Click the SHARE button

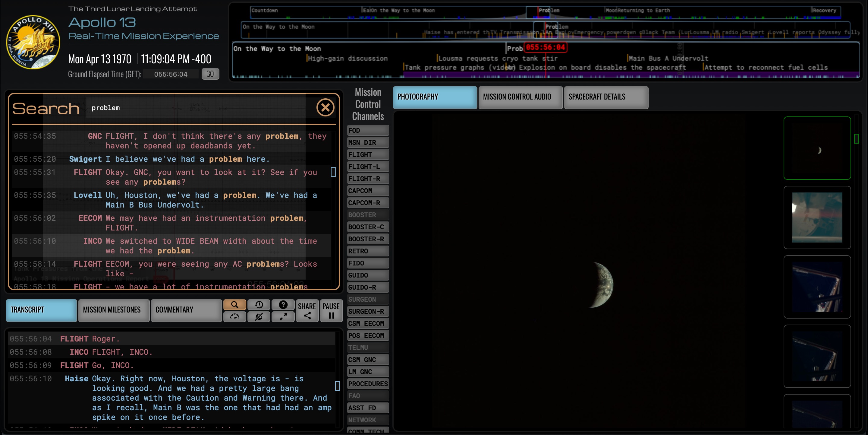[307, 310]
